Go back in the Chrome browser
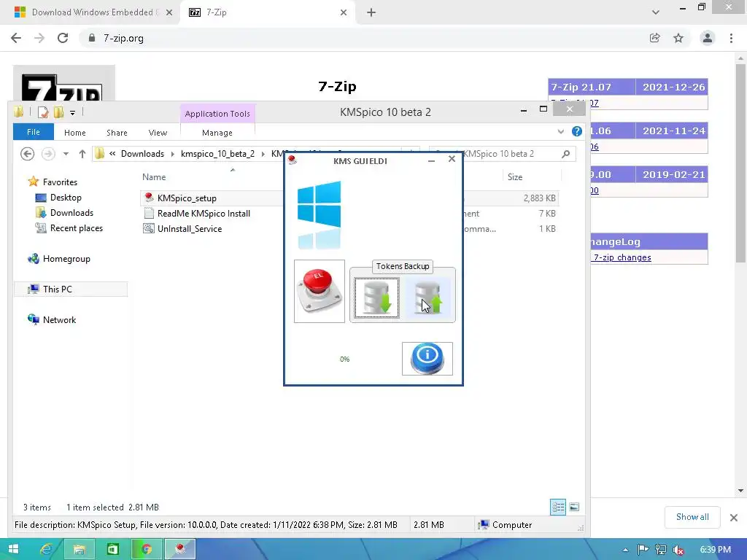747x560 pixels. tap(16, 38)
